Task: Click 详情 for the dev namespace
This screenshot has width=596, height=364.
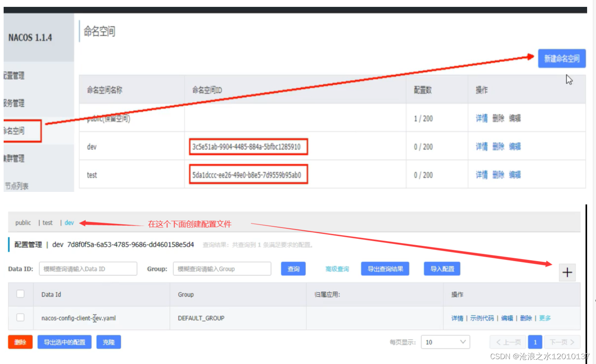Action: (482, 147)
